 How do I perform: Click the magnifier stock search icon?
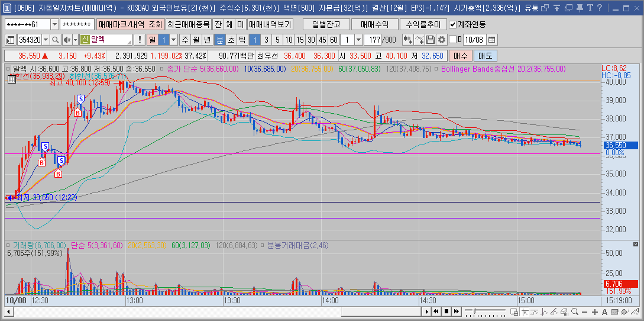56,40
